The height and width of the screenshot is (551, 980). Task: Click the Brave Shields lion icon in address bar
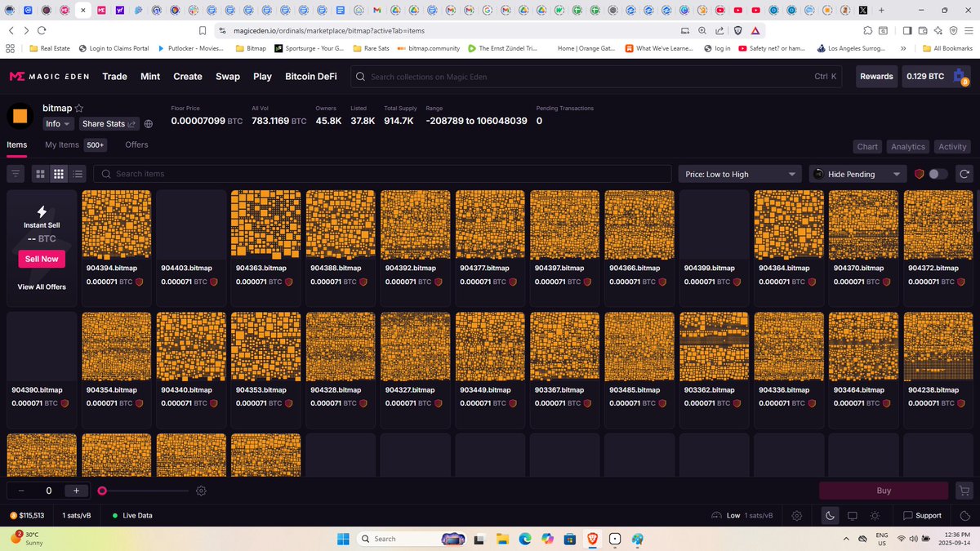pyautogui.click(x=737, y=30)
